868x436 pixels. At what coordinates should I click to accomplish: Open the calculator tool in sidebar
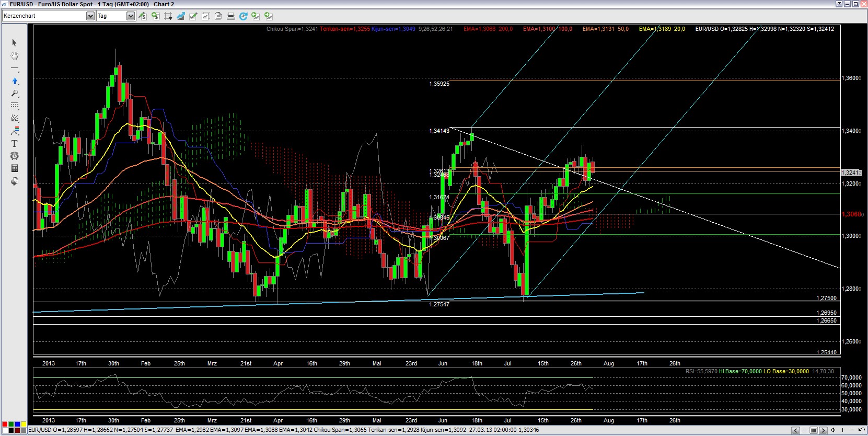[x=15, y=168]
